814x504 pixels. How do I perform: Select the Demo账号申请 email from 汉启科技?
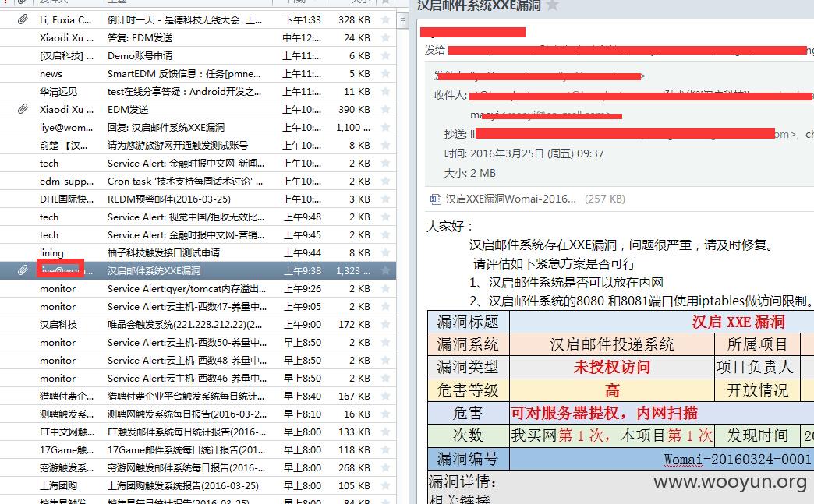coord(198,55)
